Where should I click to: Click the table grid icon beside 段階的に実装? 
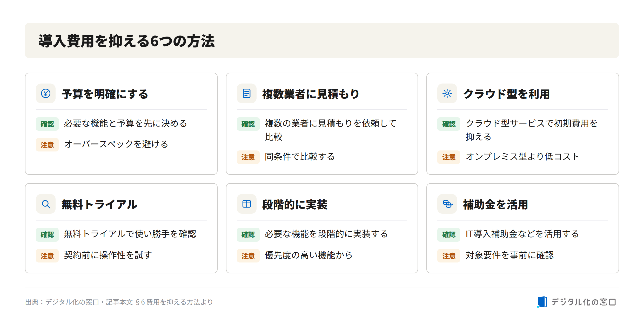(x=246, y=204)
